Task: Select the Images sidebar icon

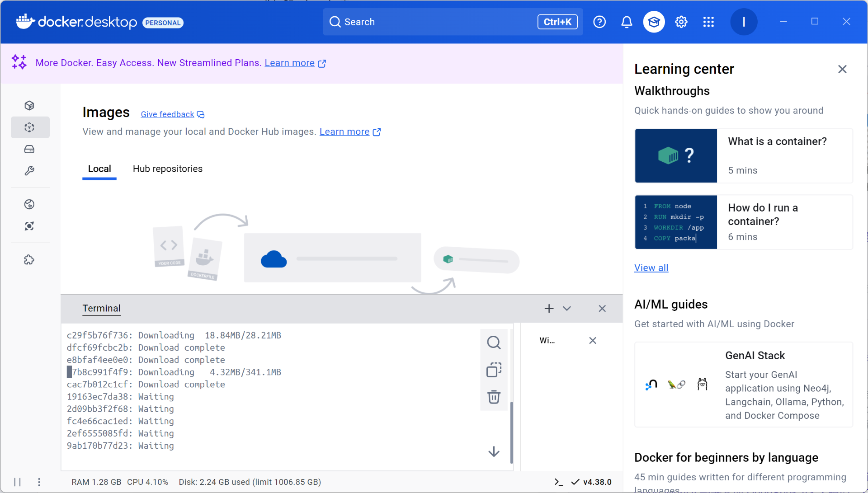Action: coord(29,127)
